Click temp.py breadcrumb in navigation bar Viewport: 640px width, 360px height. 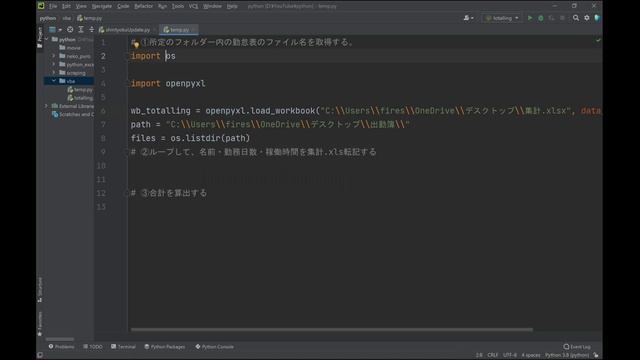click(89, 18)
